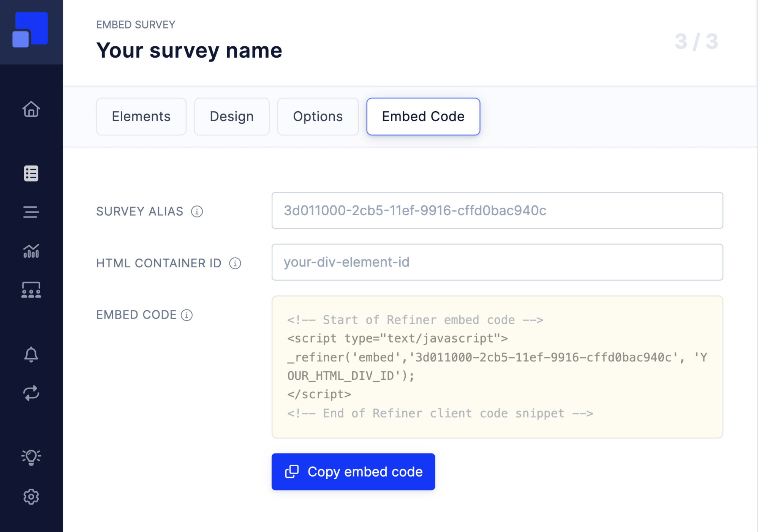The width and height of the screenshot is (778, 532).
Task: Open the surveys list icon in sidebar
Action: pyautogui.click(x=31, y=174)
